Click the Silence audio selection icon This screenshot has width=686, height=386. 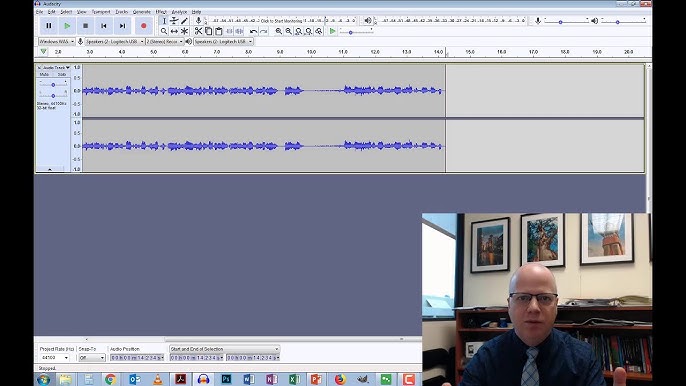[239, 31]
